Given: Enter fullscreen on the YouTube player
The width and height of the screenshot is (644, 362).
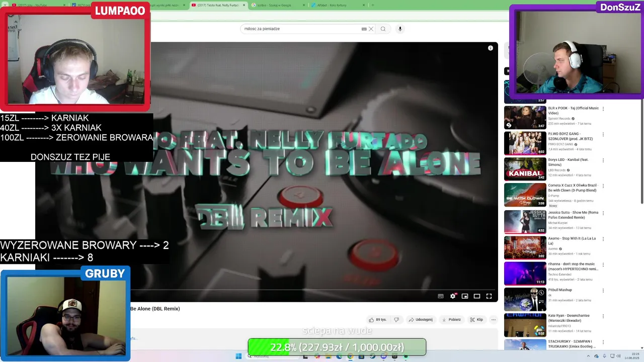Looking at the screenshot, I should [x=489, y=296].
